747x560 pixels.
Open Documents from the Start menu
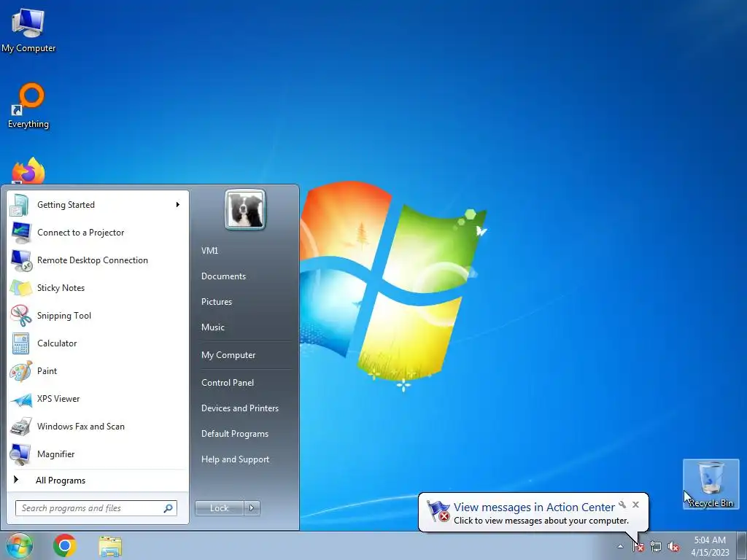point(223,276)
